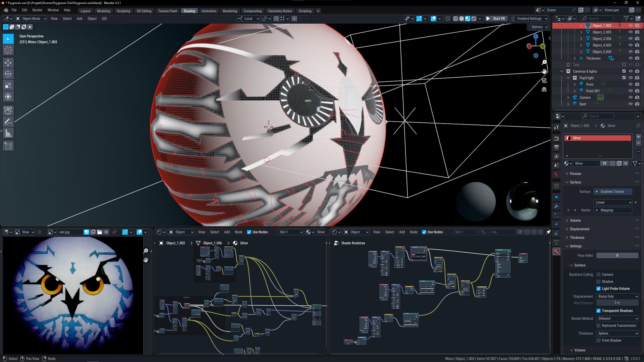Select the Annotate tool

[x=8, y=122]
